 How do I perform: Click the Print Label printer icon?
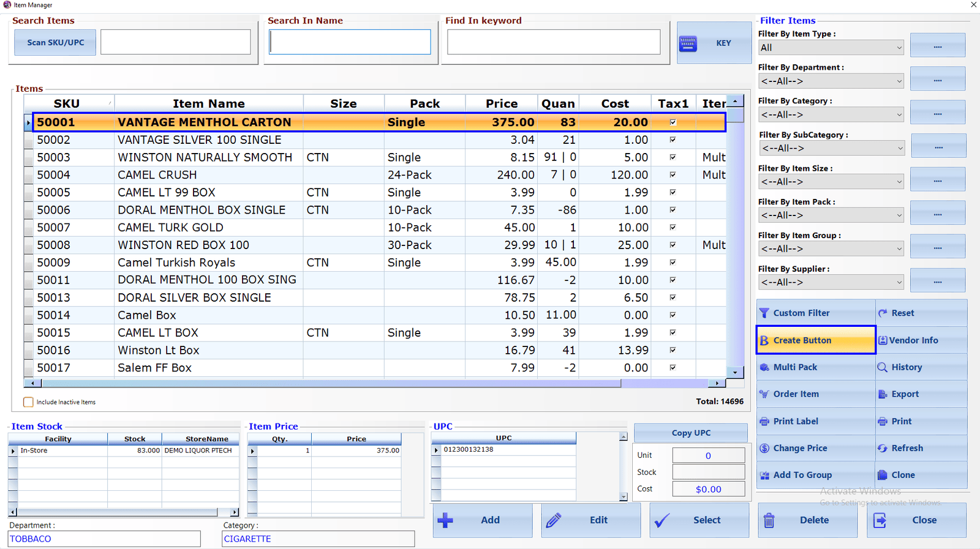764,421
